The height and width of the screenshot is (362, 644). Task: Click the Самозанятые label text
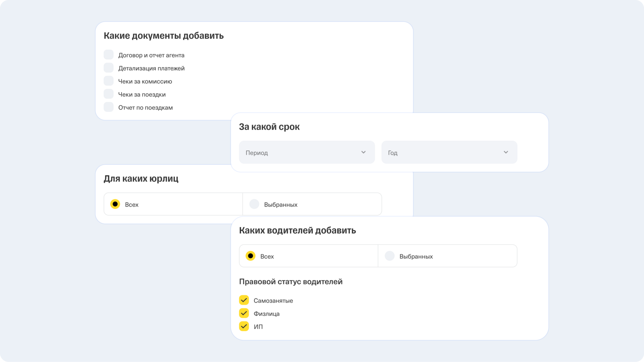[x=273, y=301]
